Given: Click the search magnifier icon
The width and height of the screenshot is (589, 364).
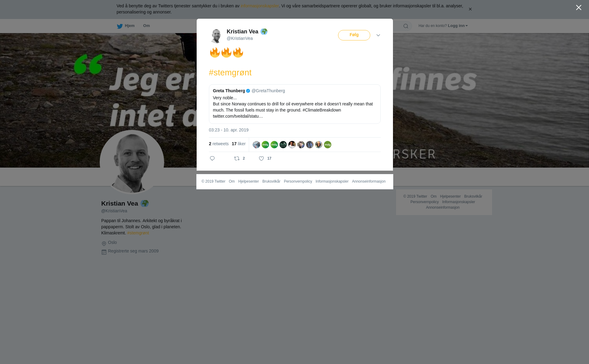Looking at the screenshot, I should 406,26.
